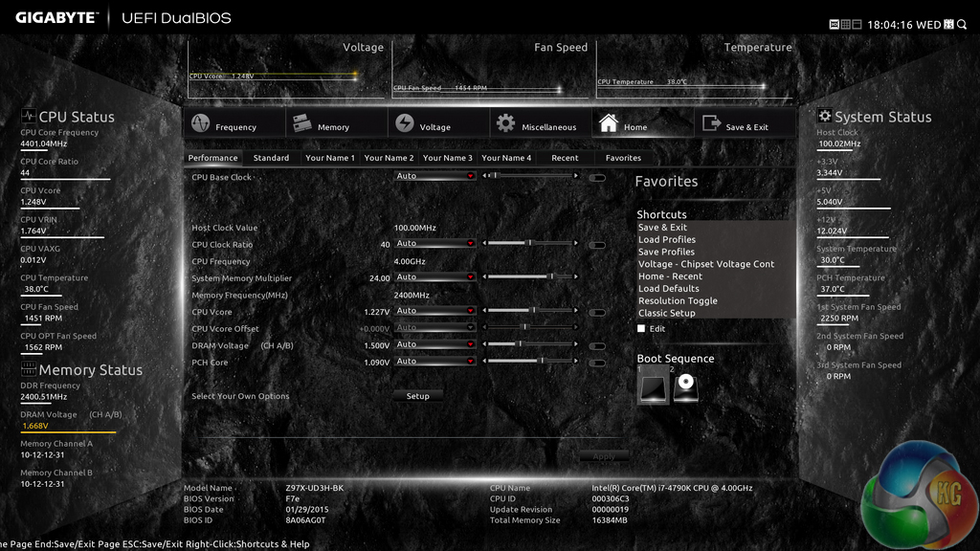Viewport: 980px width, 551px height.
Task: Open DRAM Voltage Auto dropdown
Action: (434, 344)
